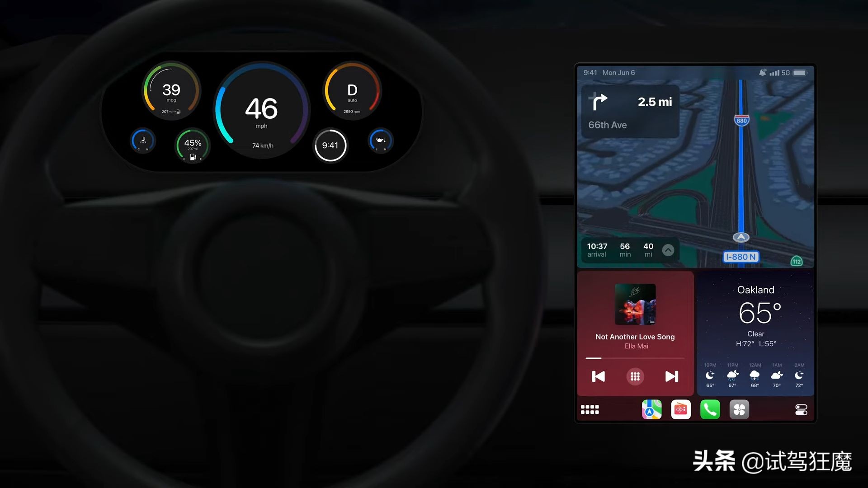Tap the keyboard grid icon in music player
Screen dimensions: 868x488
pos(635,376)
